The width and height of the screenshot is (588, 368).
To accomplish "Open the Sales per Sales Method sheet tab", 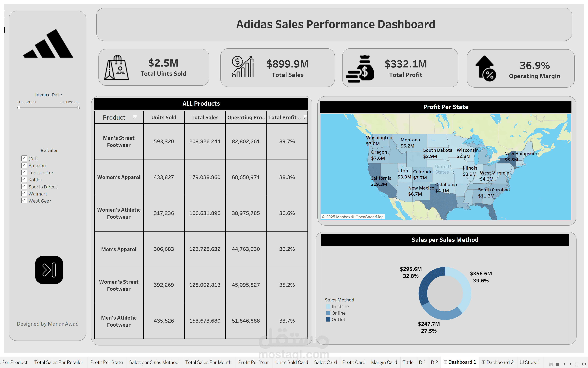I will (x=154, y=362).
